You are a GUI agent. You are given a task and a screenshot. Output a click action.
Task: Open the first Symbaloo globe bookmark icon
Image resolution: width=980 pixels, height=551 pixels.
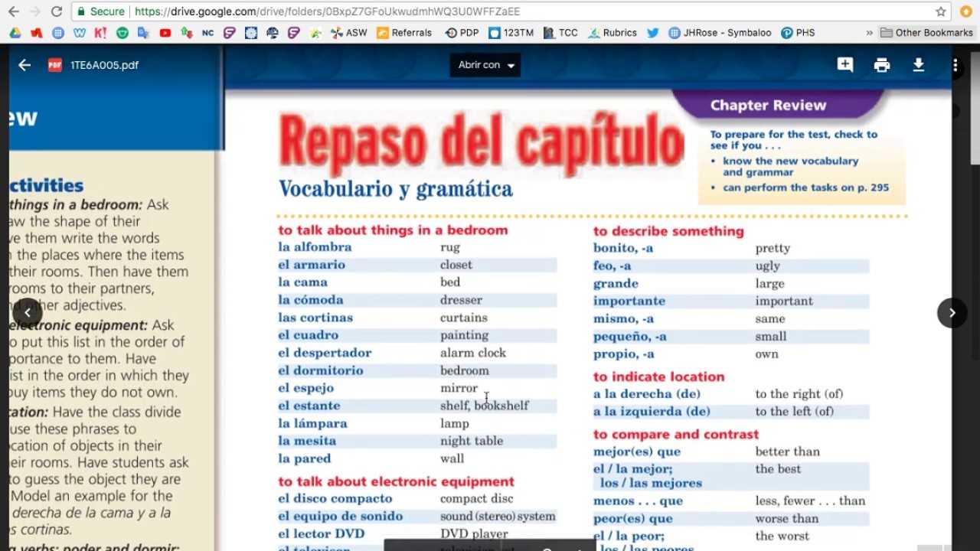click(x=58, y=33)
